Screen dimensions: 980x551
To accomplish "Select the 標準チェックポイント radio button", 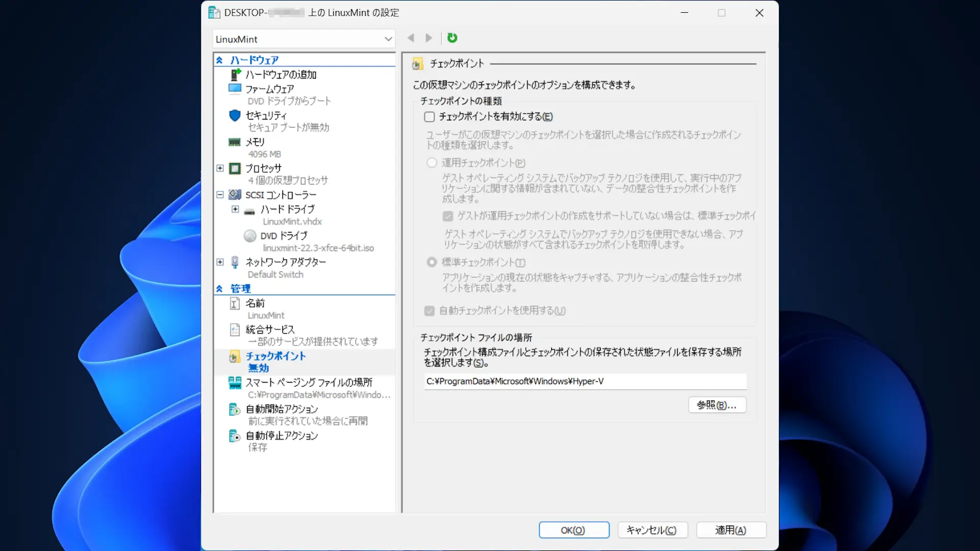I will pyautogui.click(x=432, y=262).
